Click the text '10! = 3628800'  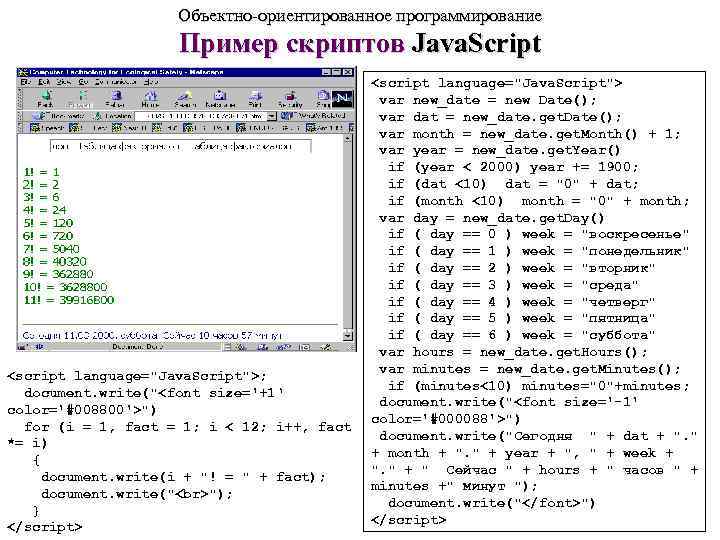65,287
